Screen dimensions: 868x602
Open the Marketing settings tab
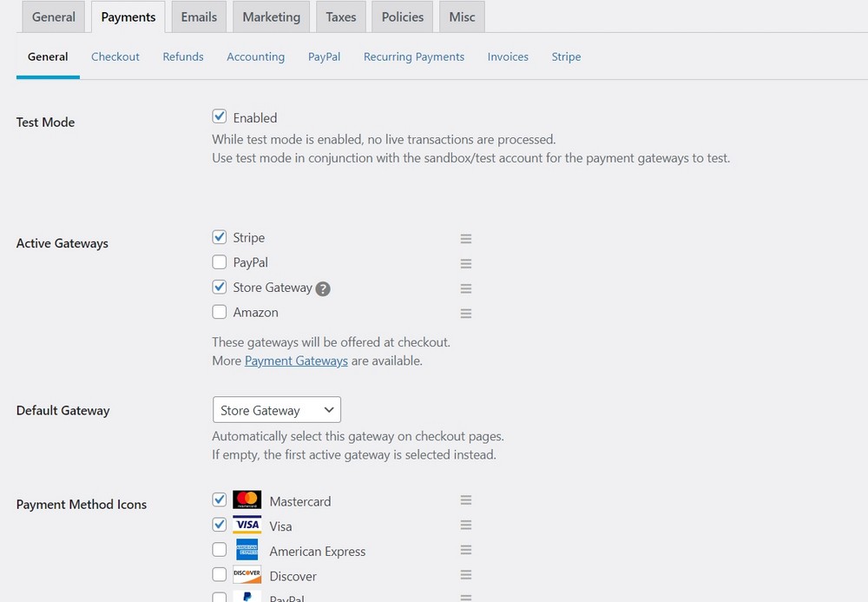(271, 17)
